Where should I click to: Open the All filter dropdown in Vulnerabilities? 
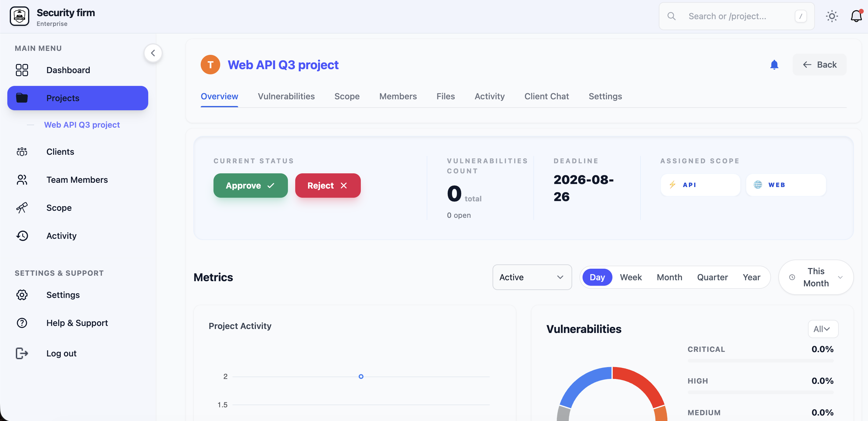[x=823, y=329]
